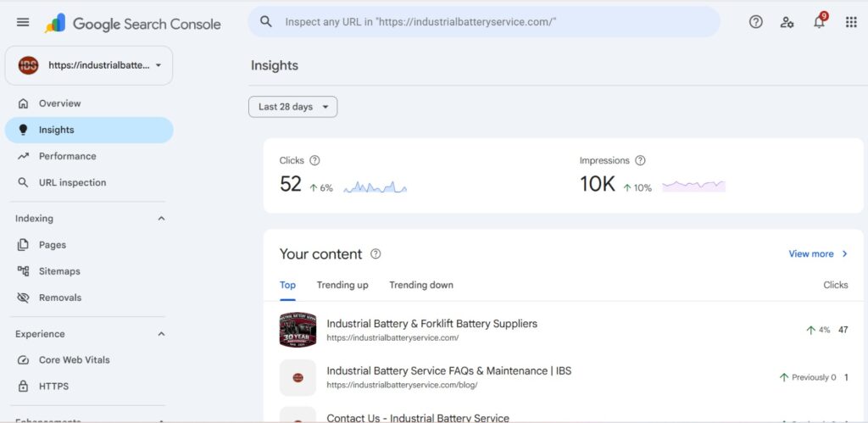Open the property selector dropdown
Viewport: 868px width, 423px height.
click(88, 65)
